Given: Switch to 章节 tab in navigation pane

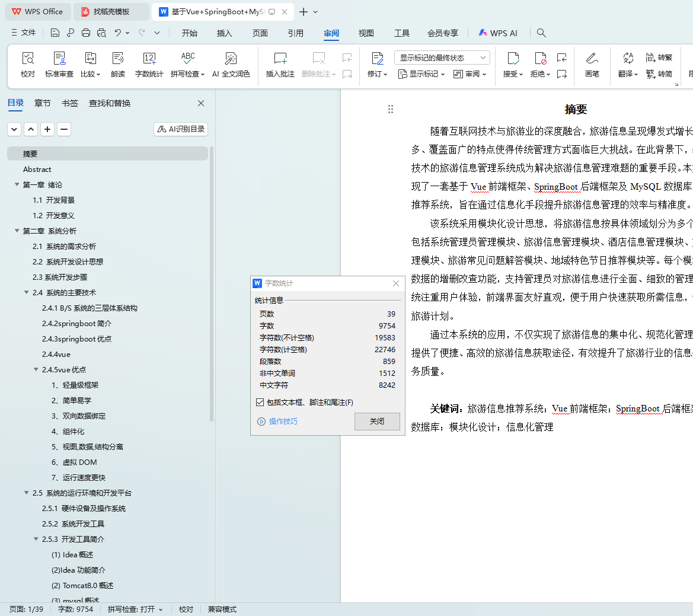Looking at the screenshot, I should point(43,103).
